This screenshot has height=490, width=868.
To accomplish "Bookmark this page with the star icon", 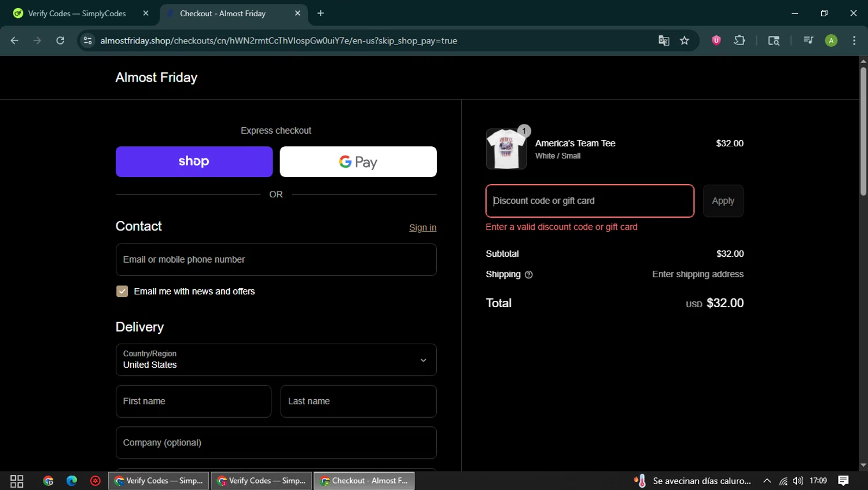I will (x=685, y=40).
